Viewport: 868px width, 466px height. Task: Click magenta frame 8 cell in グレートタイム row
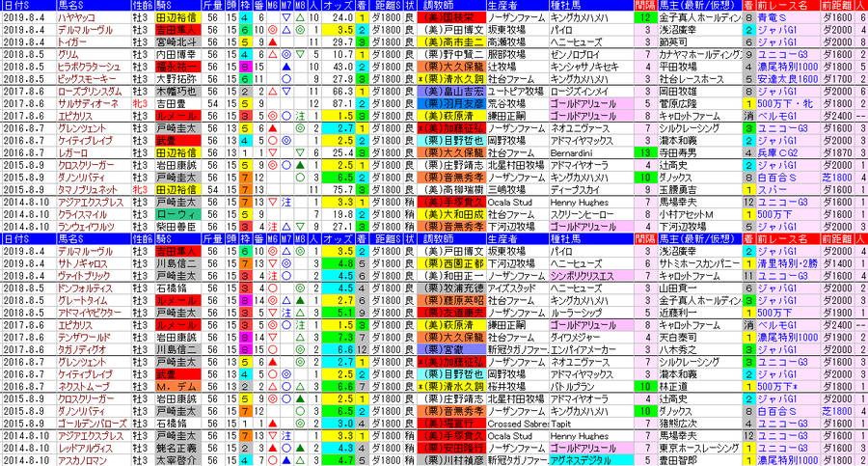point(245,301)
